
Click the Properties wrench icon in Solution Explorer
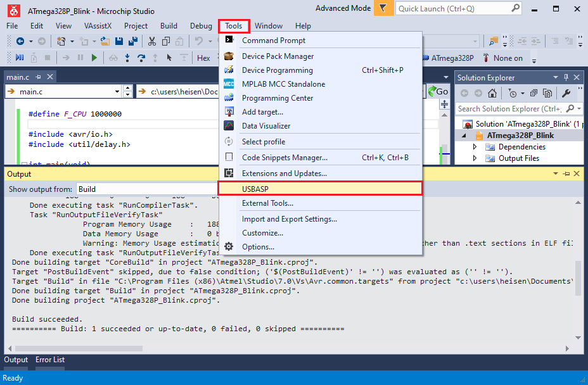pos(566,93)
